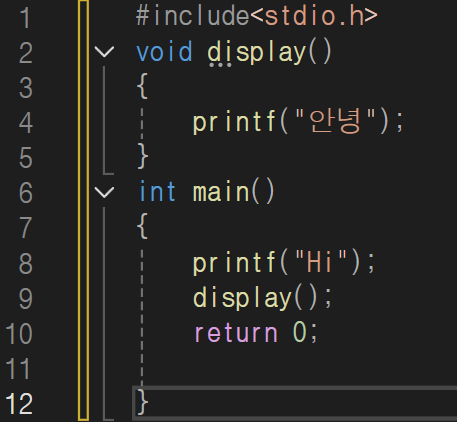Image resolution: width=457 pixels, height=422 pixels.
Task: Click the <stdio.h> header name
Action: tap(314, 16)
